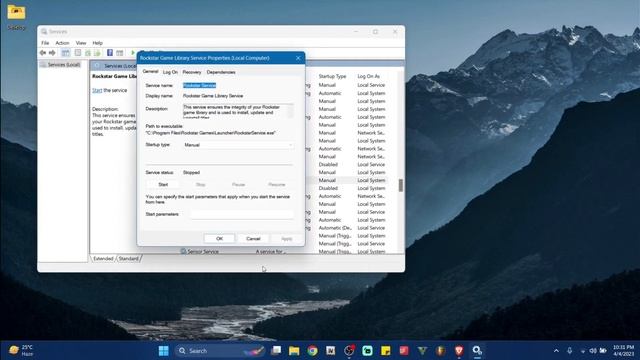The width and height of the screenshot is (640, 360).
Task: Click the Services gear icon on the taskbar
Action: (x=477, y=351)
